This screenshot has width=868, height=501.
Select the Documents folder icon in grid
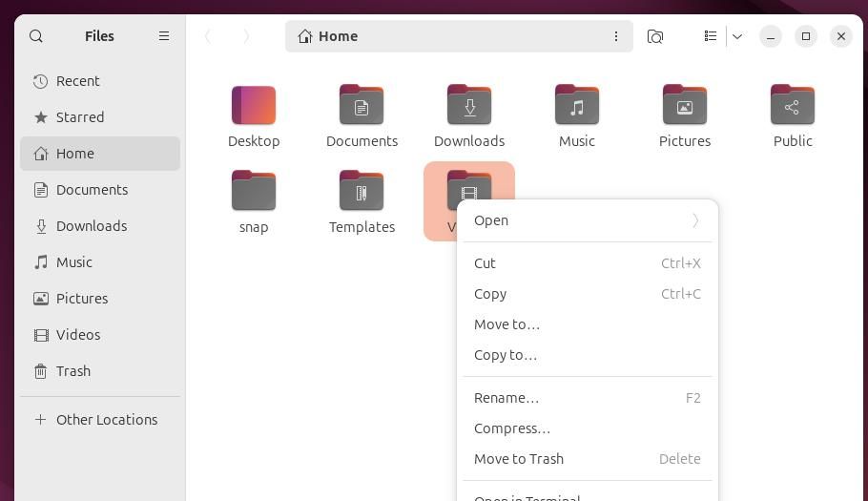point(362,105)
